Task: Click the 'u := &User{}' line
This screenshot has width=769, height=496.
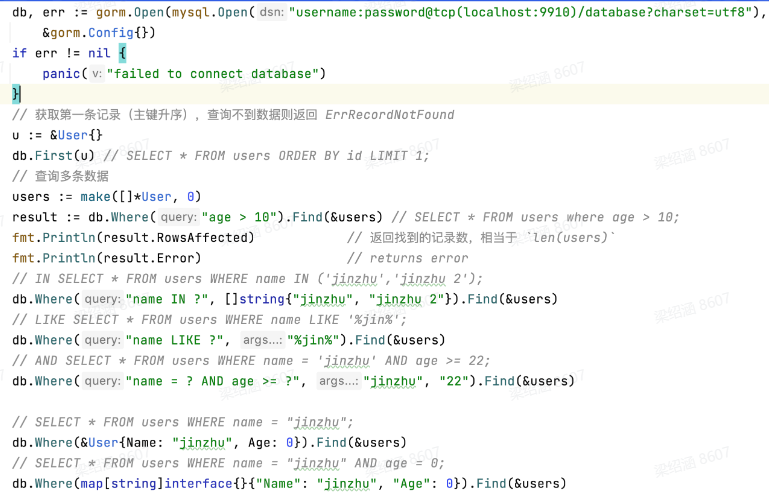Action: click(57, 135)
